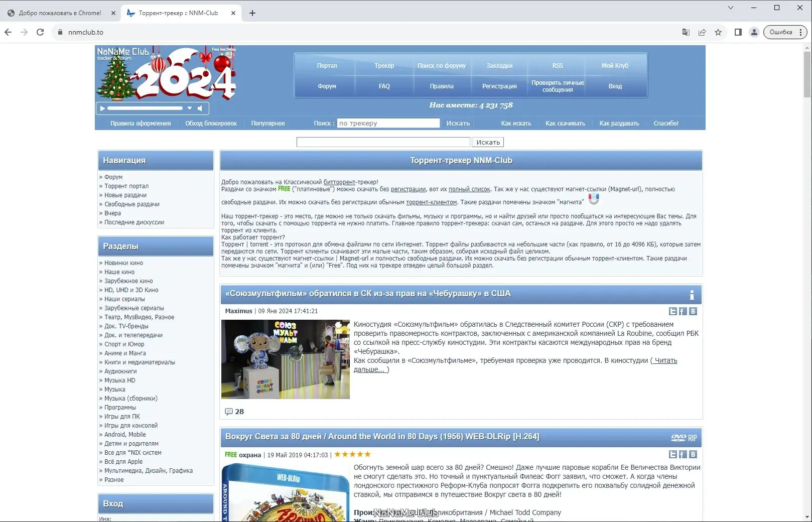Image resolution: width=812 pixels, height=522 pixels.
Task: Mute the header audio player speaker icon
Action: pos(200,108)
